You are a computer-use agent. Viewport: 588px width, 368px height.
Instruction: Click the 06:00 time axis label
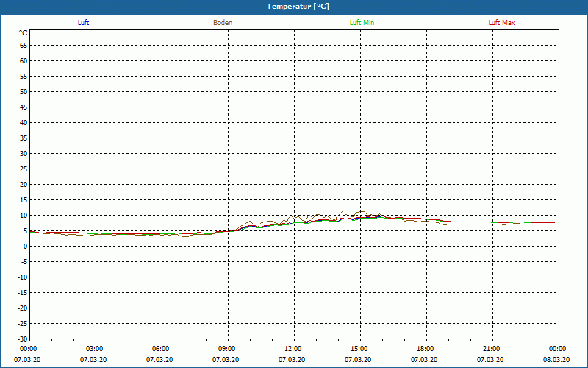point(160,349)
